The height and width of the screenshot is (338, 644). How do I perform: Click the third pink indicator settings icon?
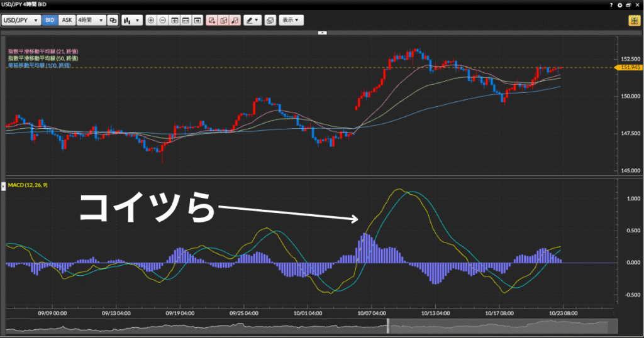[x=235, y=20]
